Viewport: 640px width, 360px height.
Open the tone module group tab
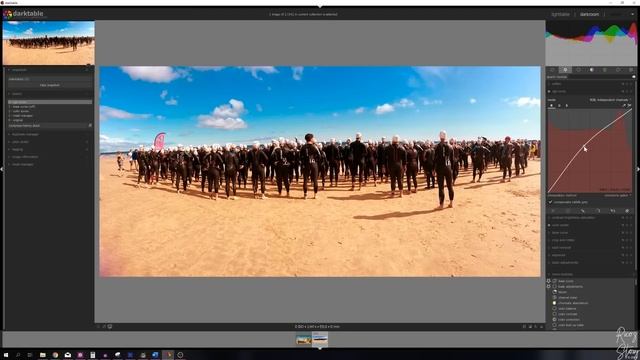pyautogui.click(x=591, y=70)
